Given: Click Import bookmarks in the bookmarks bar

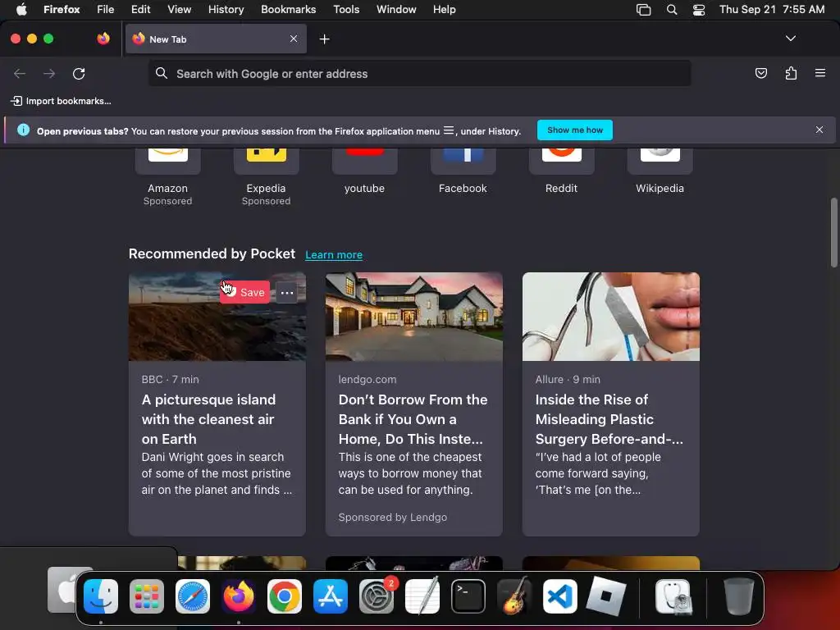Looking at the screenshot, I should (x=61, y=101).
